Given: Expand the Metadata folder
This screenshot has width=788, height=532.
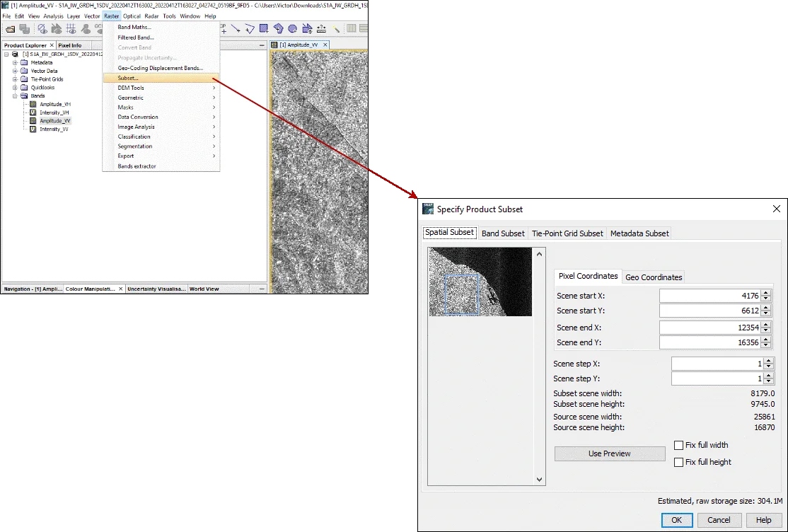Looking at the screenshot, I should click(x=16, y=62).
